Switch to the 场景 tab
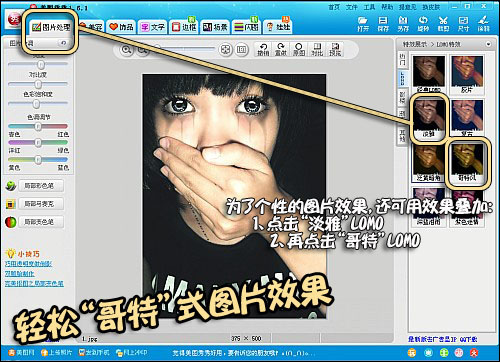The height and width of the screenshot is (362, 500). click(215, 27)
